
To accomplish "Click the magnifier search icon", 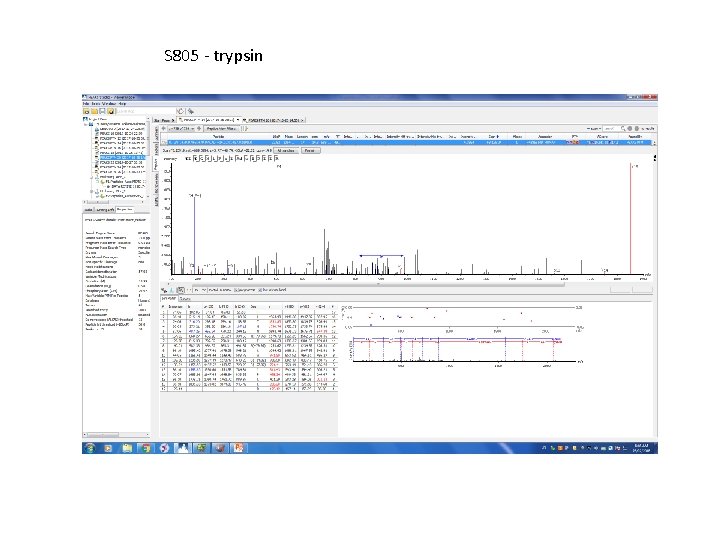I will click(623, 129).
